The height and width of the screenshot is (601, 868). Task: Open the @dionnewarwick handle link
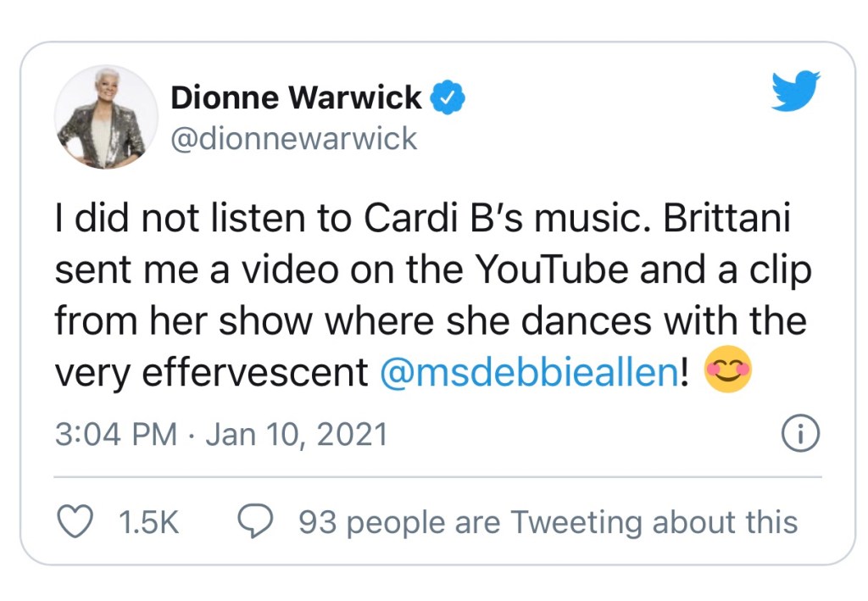(294, 138)
